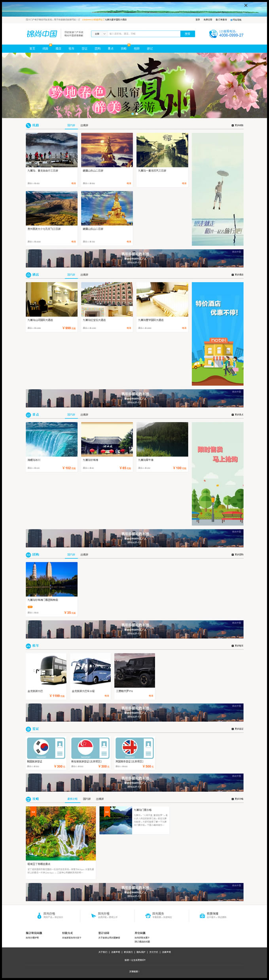269x980 pixels.
Task: Select 酒店 in the main navigation bar
Action: (x=58, y=49)
